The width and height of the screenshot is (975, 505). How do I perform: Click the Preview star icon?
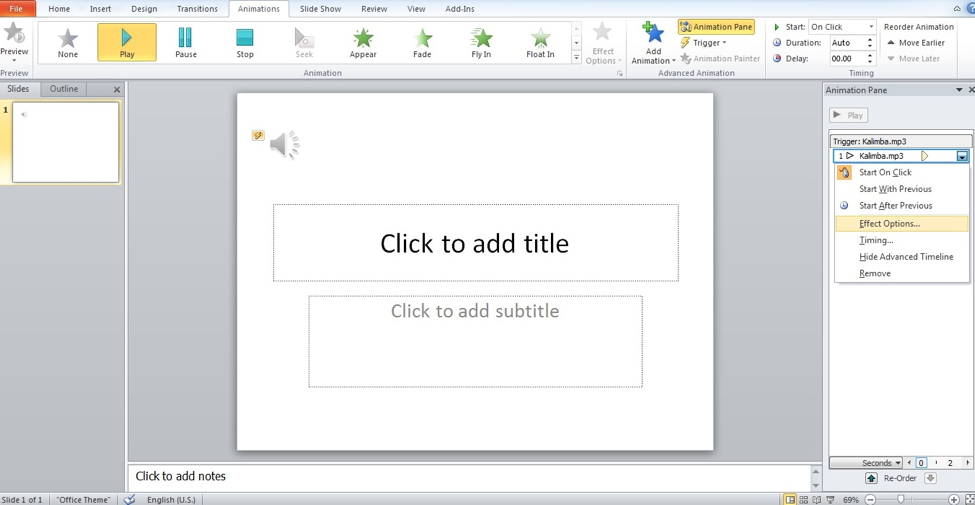pyautogui.click(x=14, y=32)
